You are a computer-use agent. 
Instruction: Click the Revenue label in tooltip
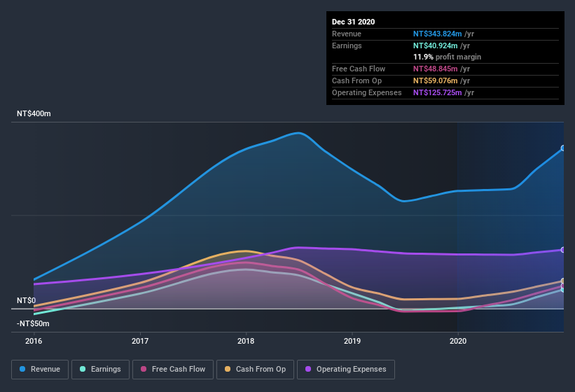tap(347, 34)
